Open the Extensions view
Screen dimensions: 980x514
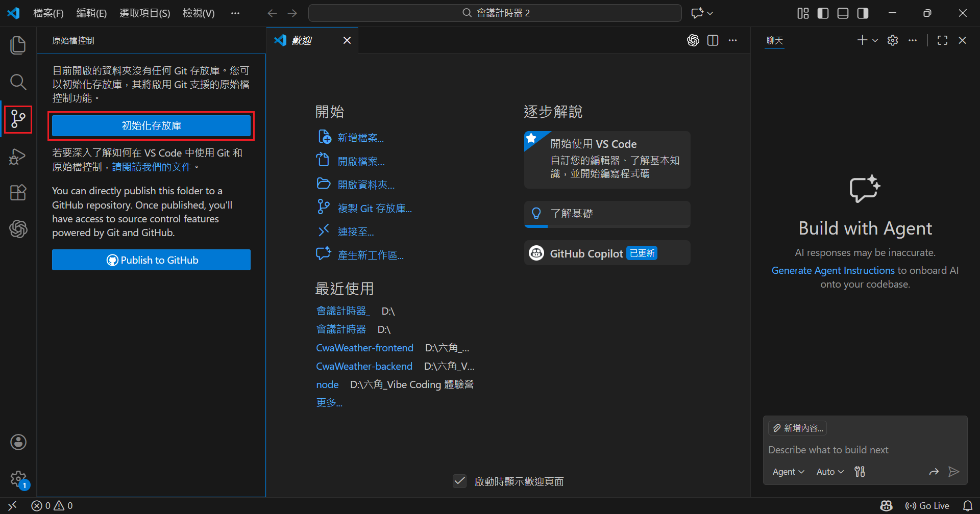[18, 193]
